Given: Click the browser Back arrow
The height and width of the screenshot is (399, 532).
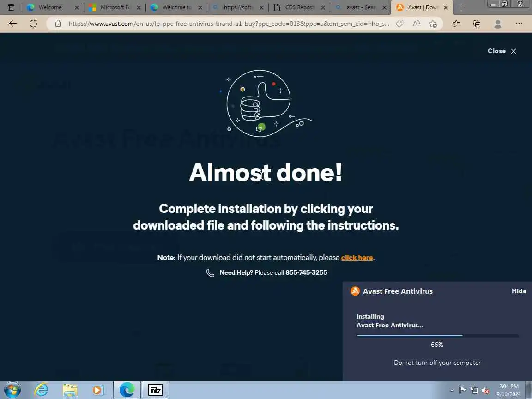Looking at the screenshot, I should pos(13,24).
